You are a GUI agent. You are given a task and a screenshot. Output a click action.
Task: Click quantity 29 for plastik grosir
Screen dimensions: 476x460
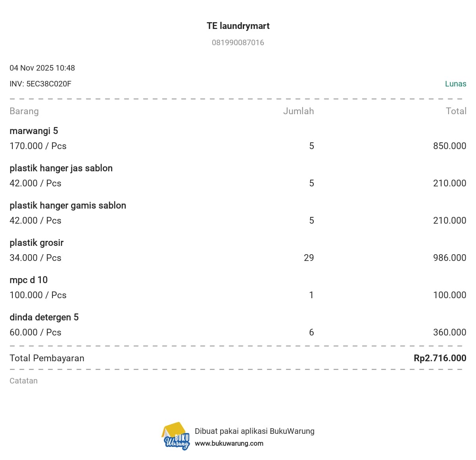(309, 258)
